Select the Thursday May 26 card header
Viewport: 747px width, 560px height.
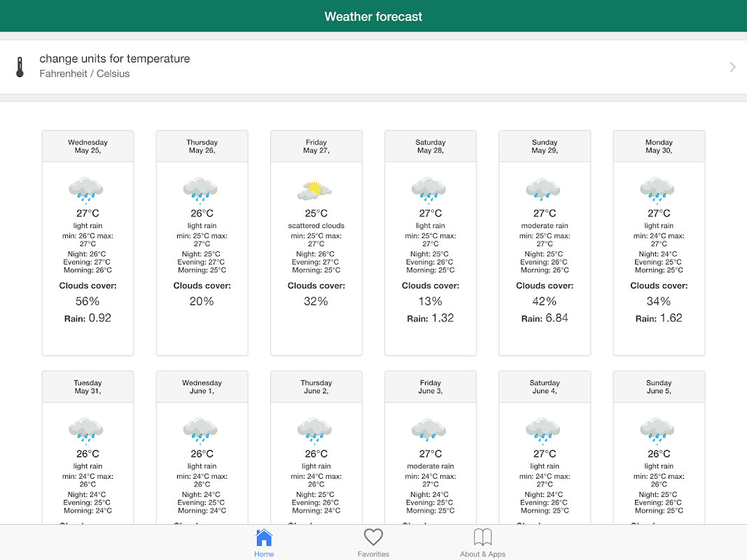click(x=202, y=146)
